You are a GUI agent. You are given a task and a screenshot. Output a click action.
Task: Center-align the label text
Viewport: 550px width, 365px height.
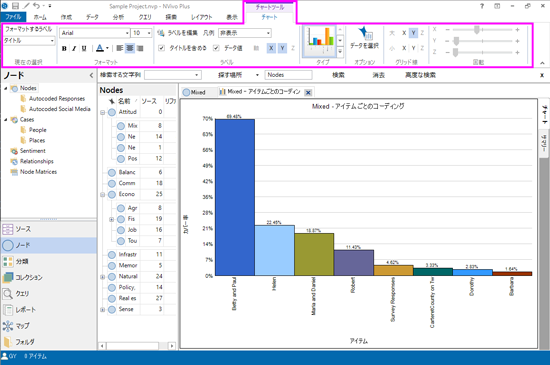click(x=130, y=48)
